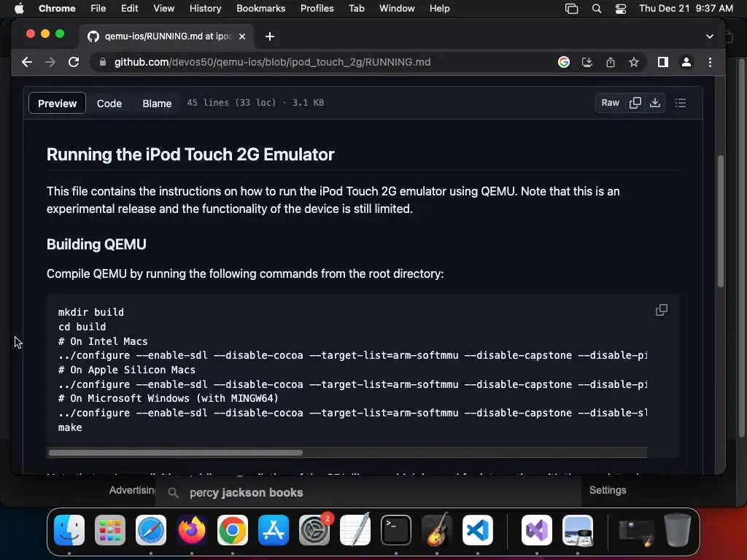Open Stage Manager menu bar icon
The height and width of the screenshot is (560, 747).
[x=571, y=9]
